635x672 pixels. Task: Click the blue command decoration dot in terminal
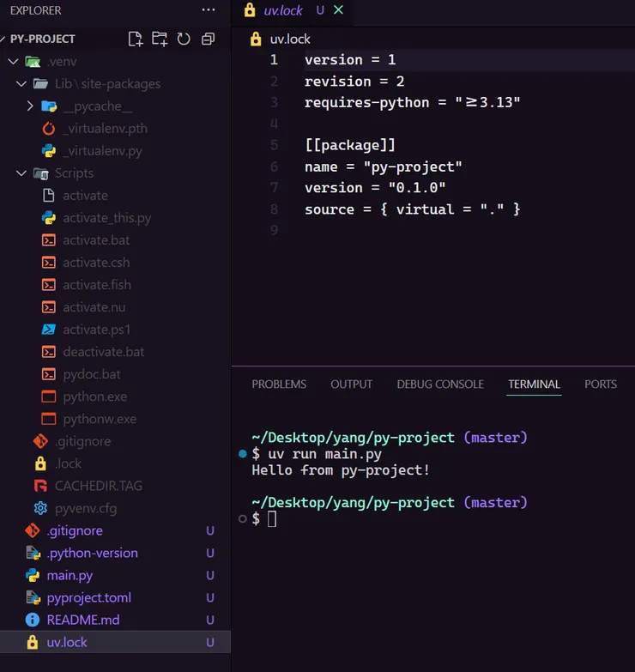click(243, 454)
